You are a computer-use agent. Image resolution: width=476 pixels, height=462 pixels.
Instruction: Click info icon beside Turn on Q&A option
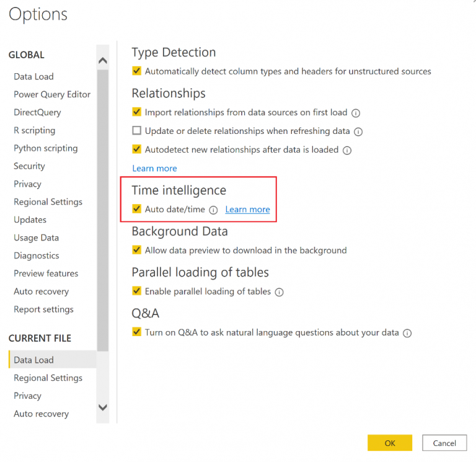(407, 333)
